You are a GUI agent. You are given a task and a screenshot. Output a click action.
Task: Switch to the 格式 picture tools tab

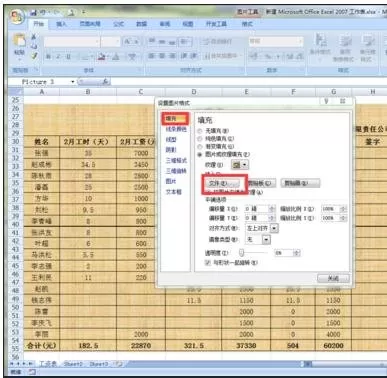(247, 24)
